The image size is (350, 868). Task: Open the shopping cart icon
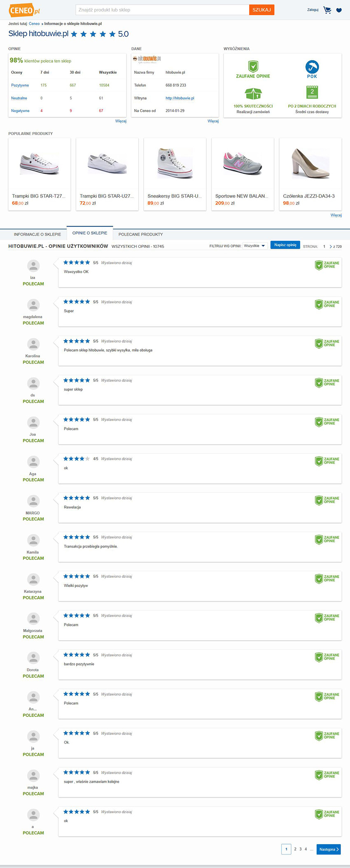[x=327, y=10]
